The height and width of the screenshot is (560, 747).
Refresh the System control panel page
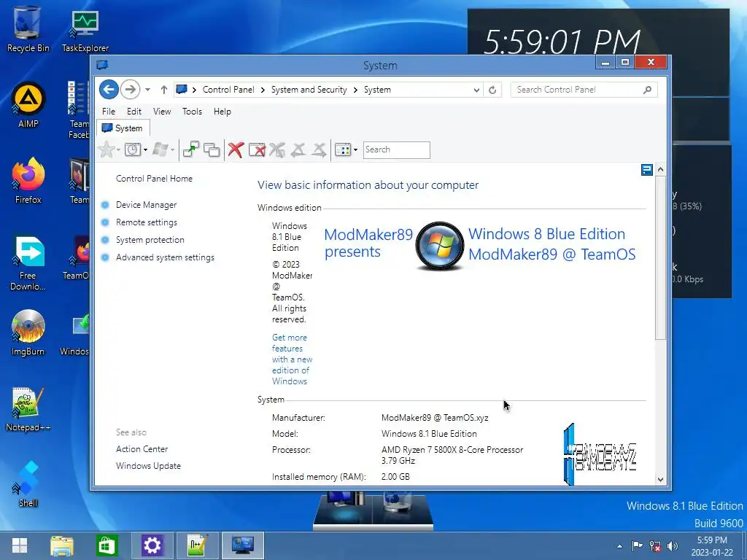point(492,90)
